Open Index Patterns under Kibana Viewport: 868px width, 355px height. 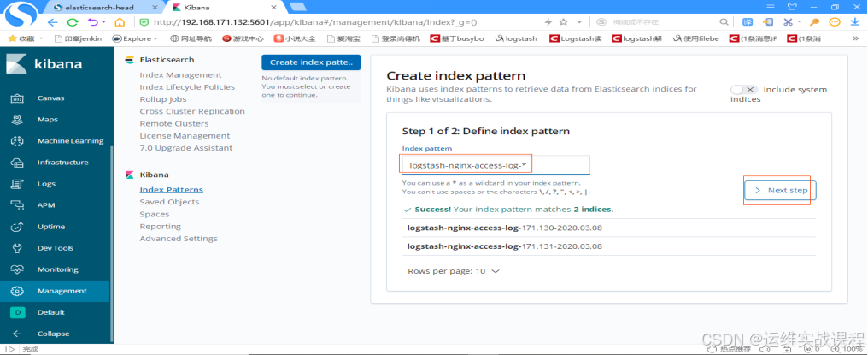click(172, 190)
